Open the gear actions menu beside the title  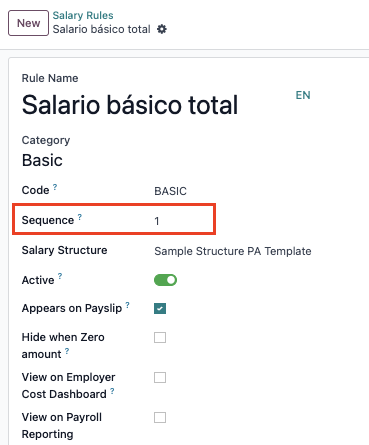(x=162, y=29)
